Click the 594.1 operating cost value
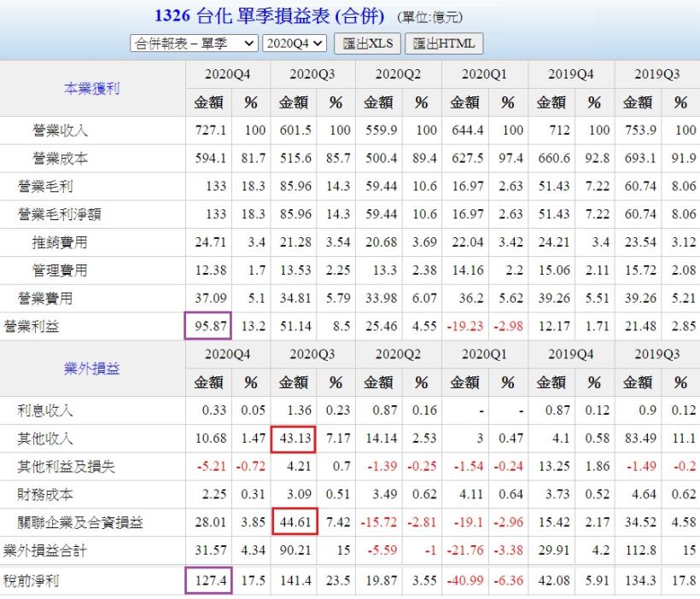The height and width of the screenshot is (599, 700). tap(210, 159)
